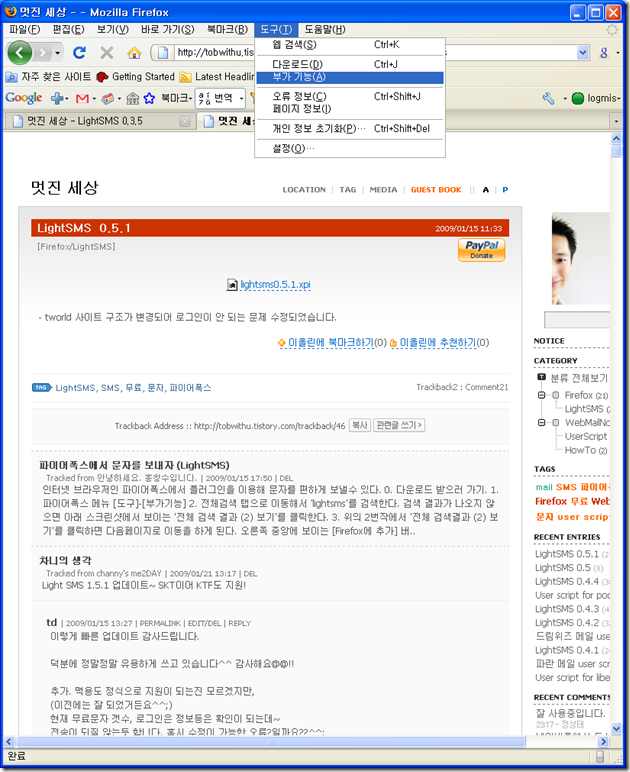Click the Forward navigation arrow
Viewport: 630px width, 772px height.
coord(43,52)
